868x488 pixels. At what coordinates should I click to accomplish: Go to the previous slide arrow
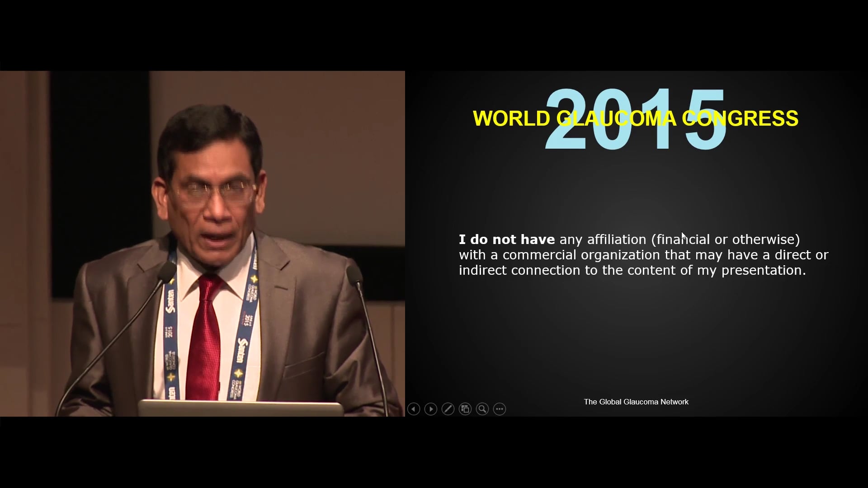tap(413, 409)
